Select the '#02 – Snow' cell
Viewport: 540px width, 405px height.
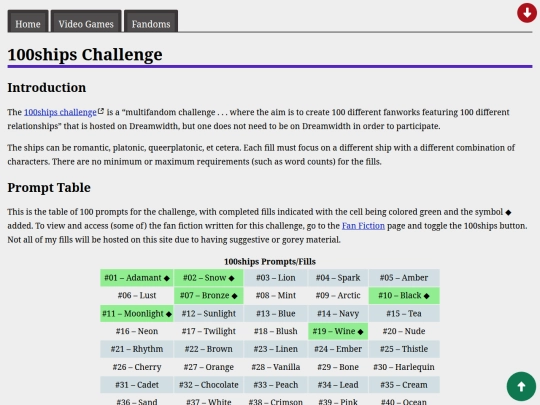pyautogui.click(x=208, y=278)
